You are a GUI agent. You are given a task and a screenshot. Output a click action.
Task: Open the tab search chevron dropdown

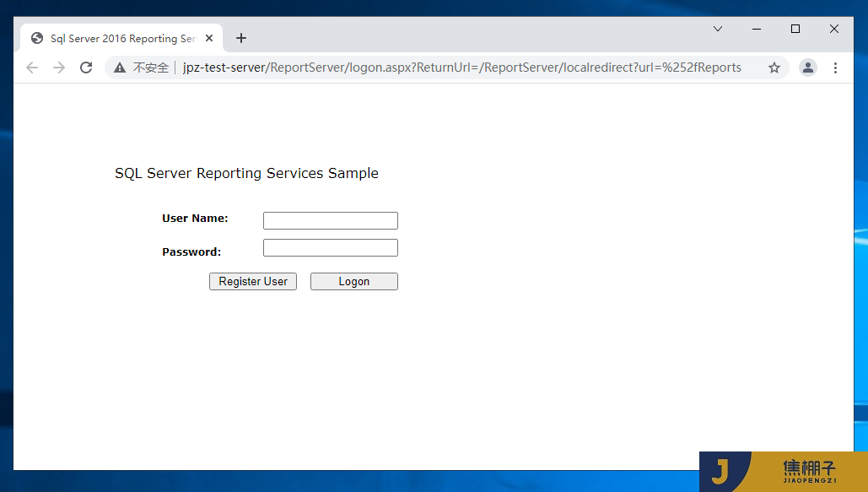click(718, 28)
